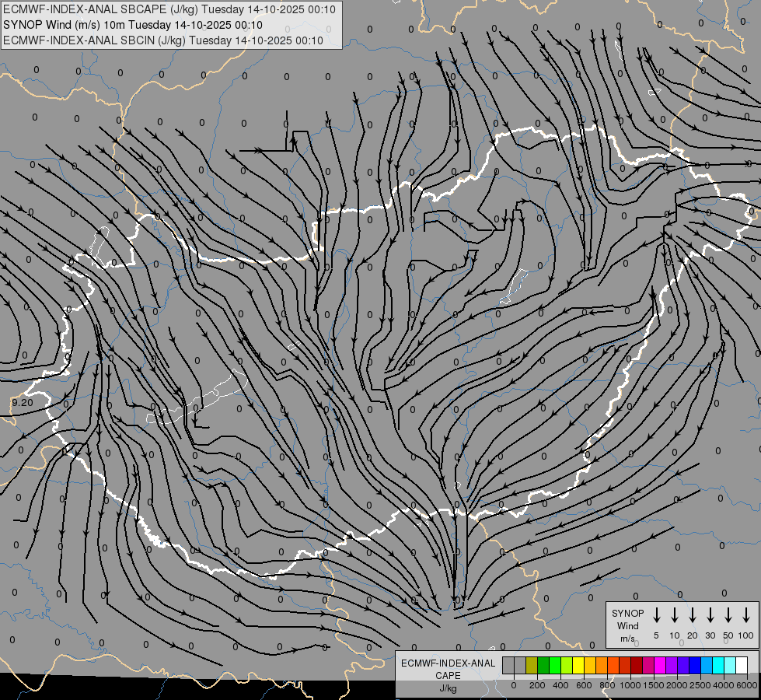Screen dimensions: 761x700
Task: Select the 2500 tick label on colorbar
Action: [x=701, y=685]
